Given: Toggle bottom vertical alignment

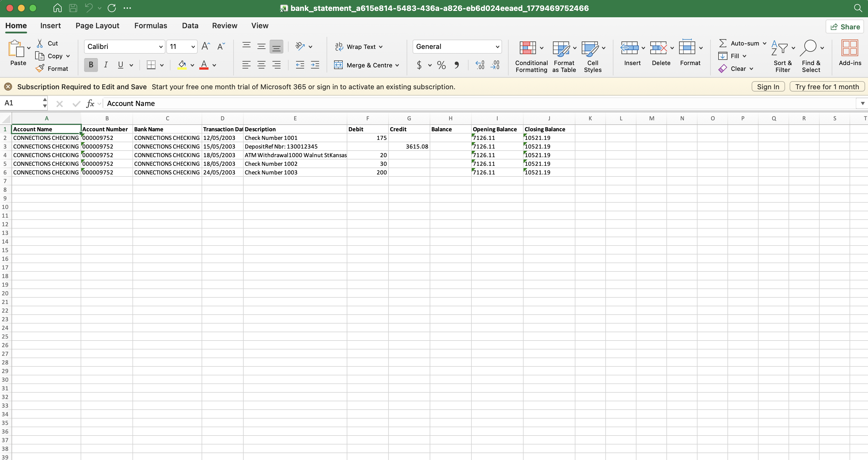Looking at the screenshot, I should tap(276, 46).
